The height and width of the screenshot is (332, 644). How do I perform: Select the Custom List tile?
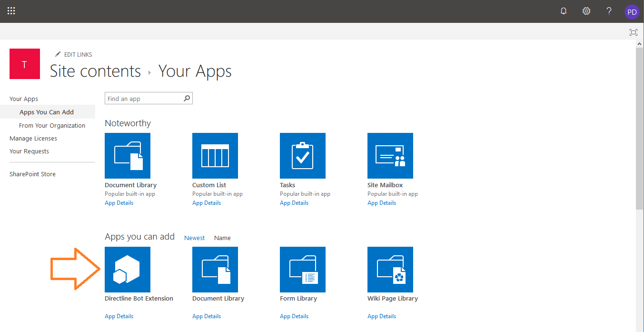pos(215,156)
